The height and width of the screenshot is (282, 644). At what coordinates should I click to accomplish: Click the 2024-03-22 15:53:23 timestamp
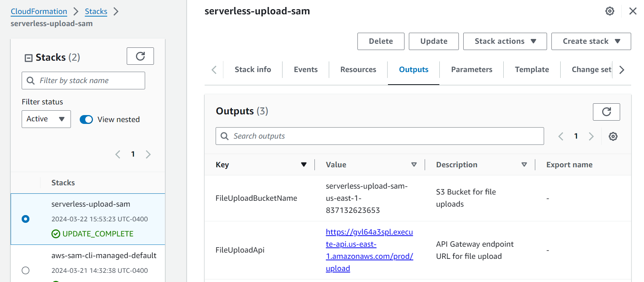100,219
